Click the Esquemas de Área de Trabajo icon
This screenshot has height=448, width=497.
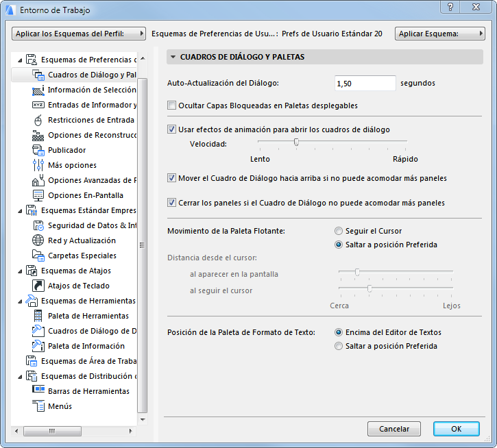tap(32, 361)
